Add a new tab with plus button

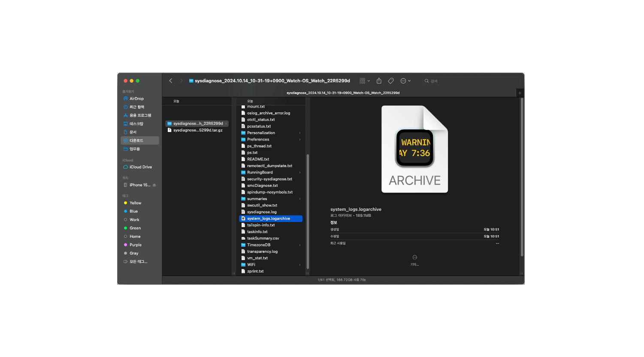pos(520,93)
